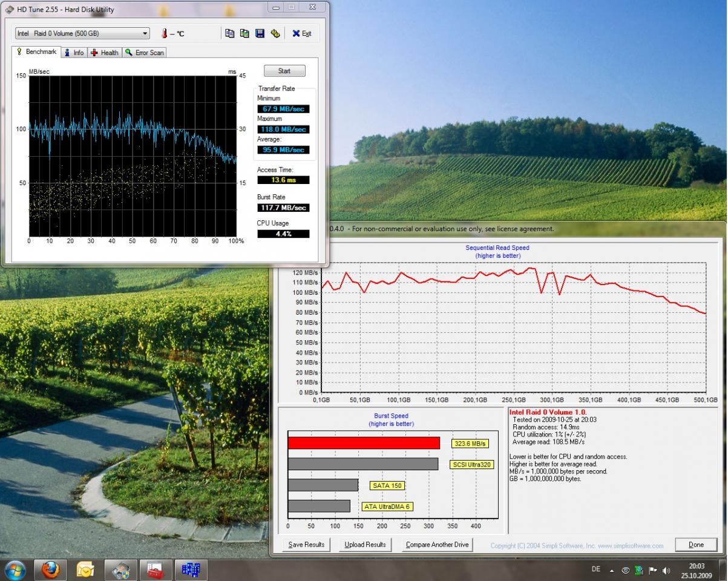728x581 pixels.
Task: Open the Windows Start menu orb
Action: pyautogui.click(x=15, y=570)
